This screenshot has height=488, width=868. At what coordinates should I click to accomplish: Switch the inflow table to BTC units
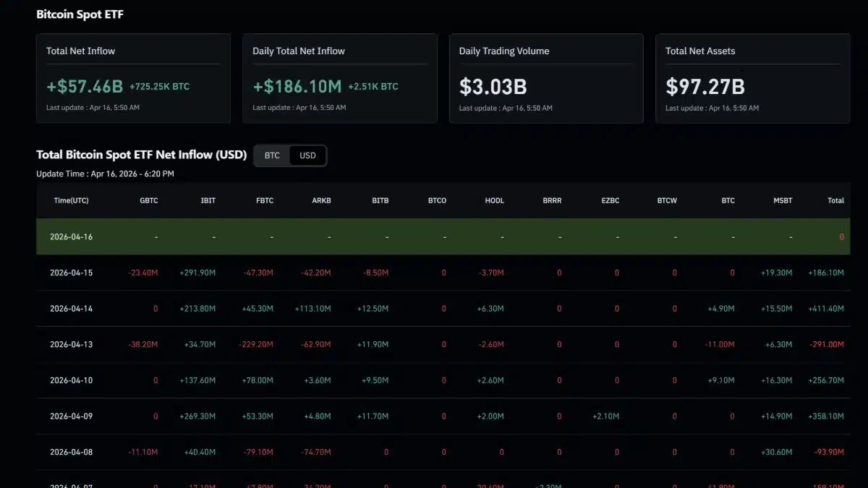point(271,155)
